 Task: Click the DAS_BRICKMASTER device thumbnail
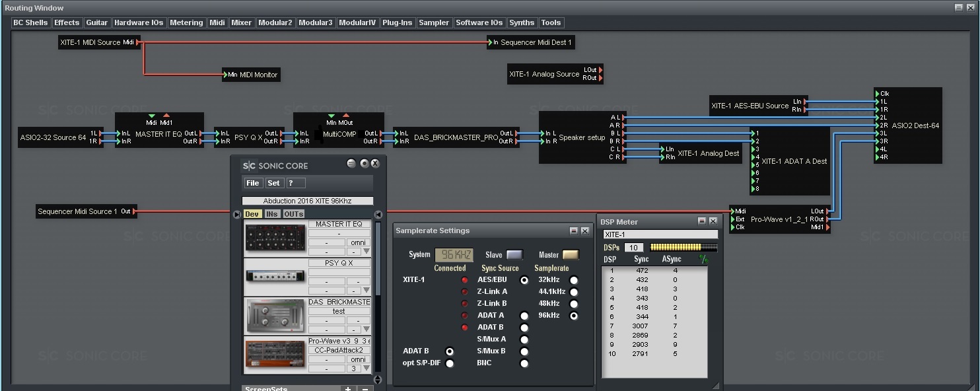pyautogui.click(x=275, y=316)
